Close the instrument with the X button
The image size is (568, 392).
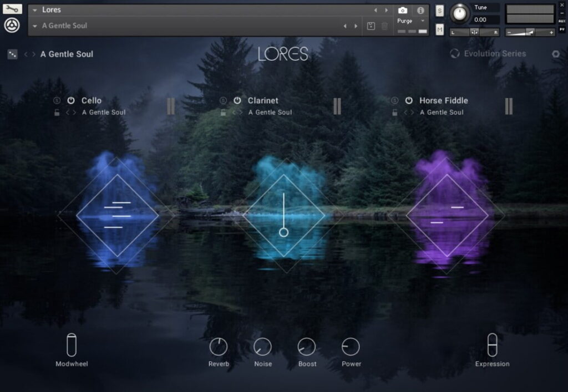pyautogui.click(x=562, y=5)
